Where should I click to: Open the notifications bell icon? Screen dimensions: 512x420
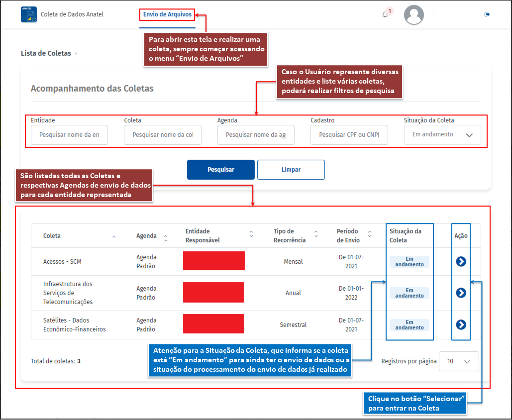point(385,14)
